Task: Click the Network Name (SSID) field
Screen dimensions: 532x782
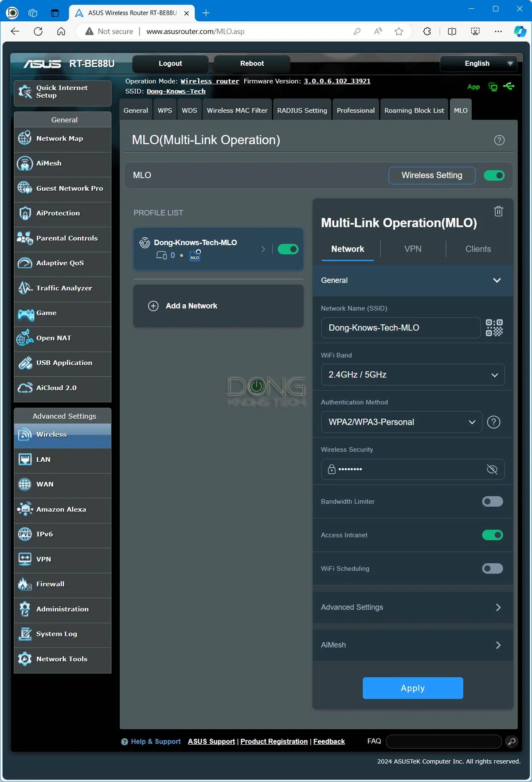Action: coord(401,328)
